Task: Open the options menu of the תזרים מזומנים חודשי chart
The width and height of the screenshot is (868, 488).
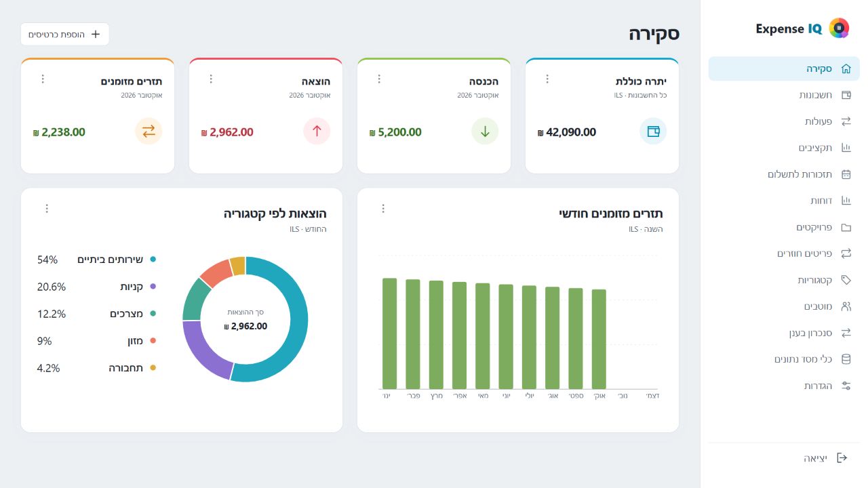Action: click(383, 209)
